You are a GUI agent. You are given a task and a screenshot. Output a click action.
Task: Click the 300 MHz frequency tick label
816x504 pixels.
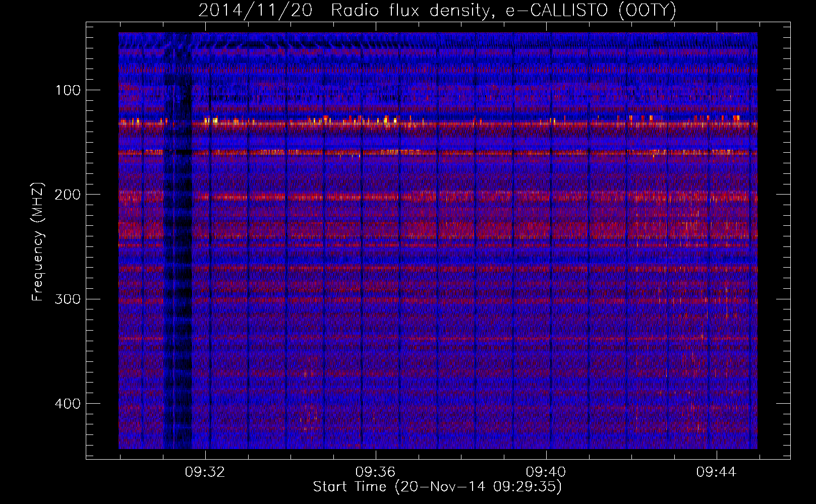click(x=68, y=299)
